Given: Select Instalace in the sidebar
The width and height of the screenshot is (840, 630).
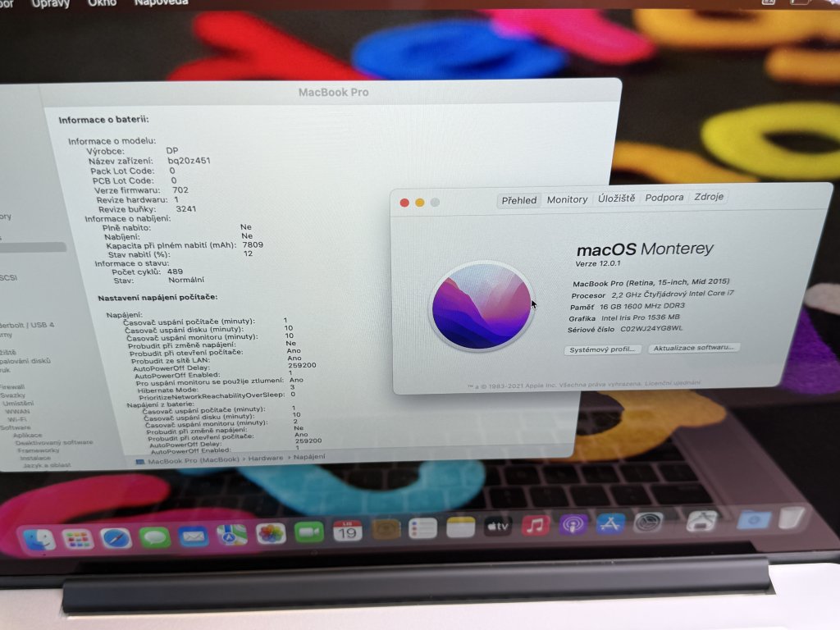Looking at the screenshot, I should pyautogui.click(x=35, y=458).
